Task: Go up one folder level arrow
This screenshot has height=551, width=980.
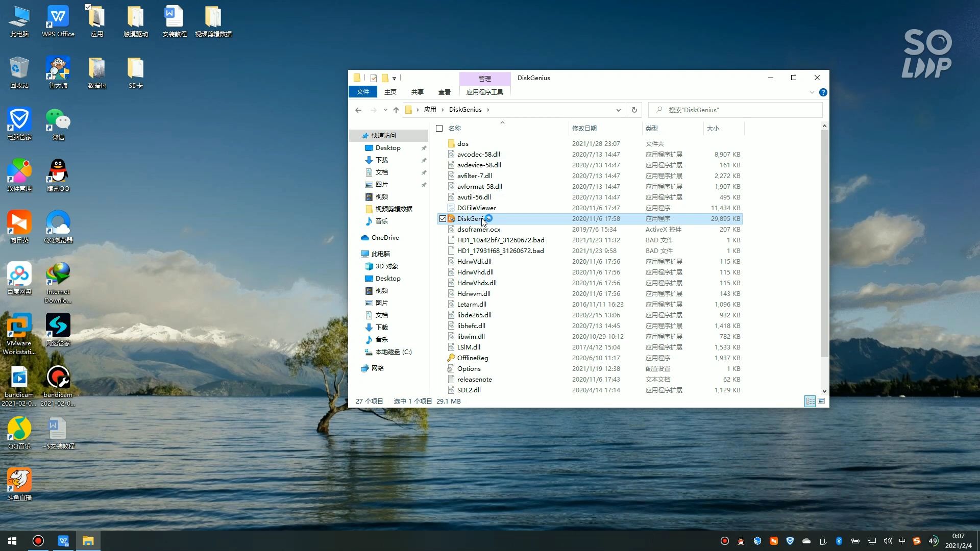Action: 396,110
